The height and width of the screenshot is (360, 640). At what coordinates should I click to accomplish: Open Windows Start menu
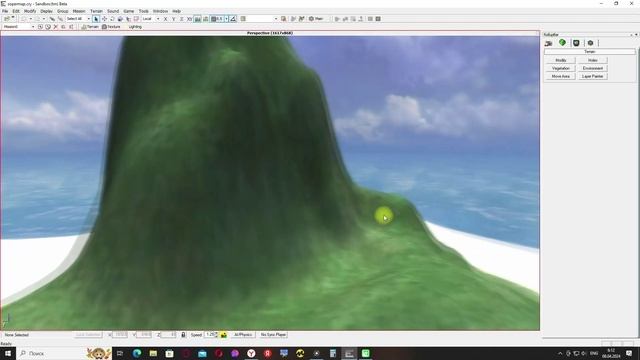tap(7, 353)
